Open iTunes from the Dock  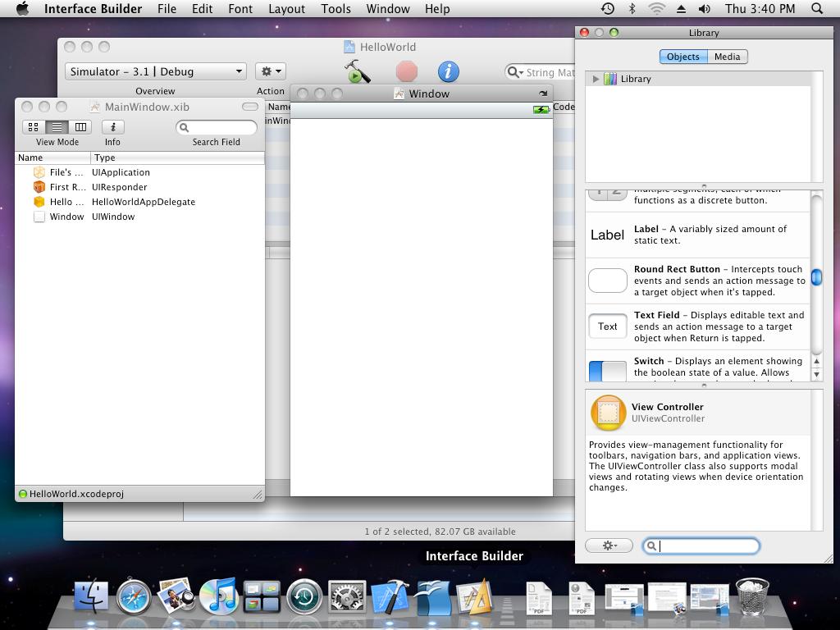tap(218, 596)
